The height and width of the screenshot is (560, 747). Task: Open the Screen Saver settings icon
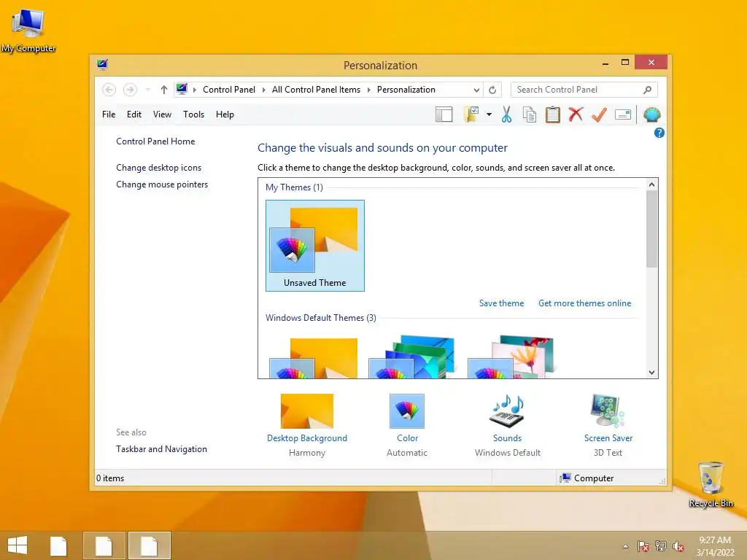[608, 411]
